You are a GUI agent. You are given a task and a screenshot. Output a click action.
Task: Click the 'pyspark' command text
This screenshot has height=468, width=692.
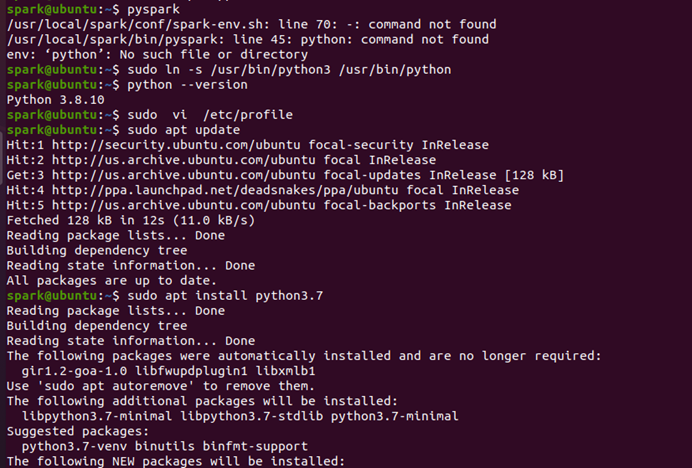click(x=154, y=9)
